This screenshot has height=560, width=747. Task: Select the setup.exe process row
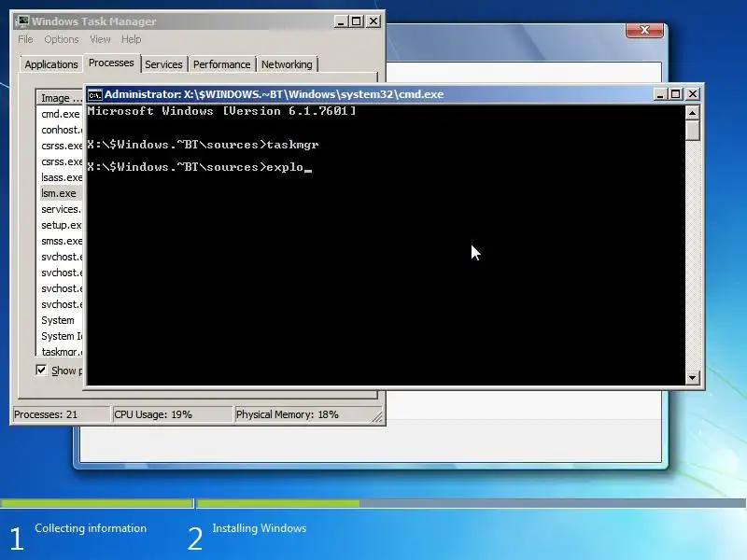(x=61, y=225)
